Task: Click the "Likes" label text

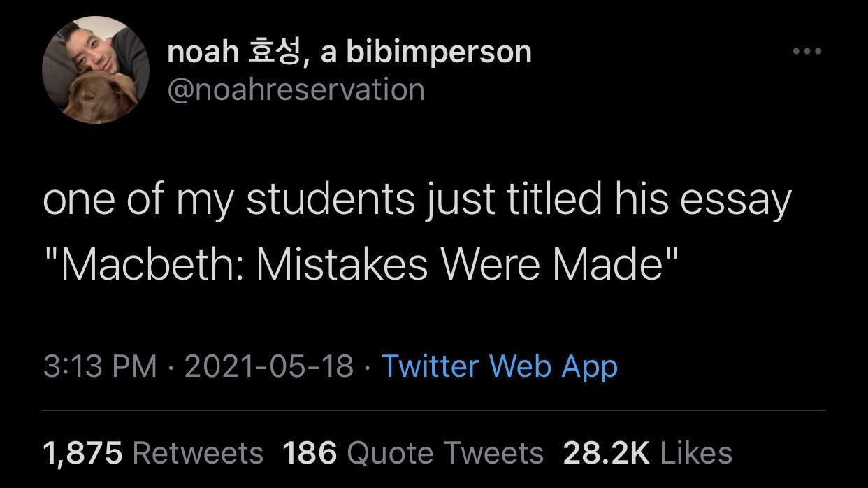Action: pyautogui.click(x=695, y=453)
